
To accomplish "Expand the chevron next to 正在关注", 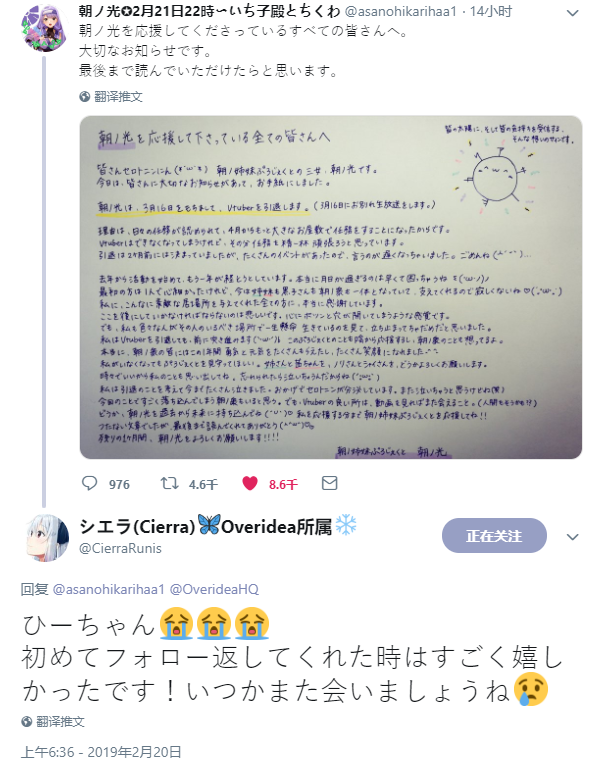I will click(573, 537).
